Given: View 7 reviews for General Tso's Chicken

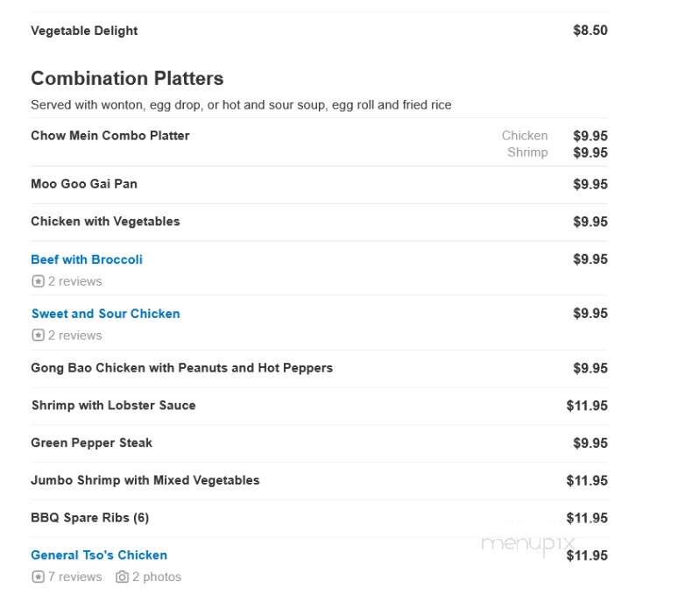Looking at the screenshot, I should pyautogui.click(x=74, y=577).
